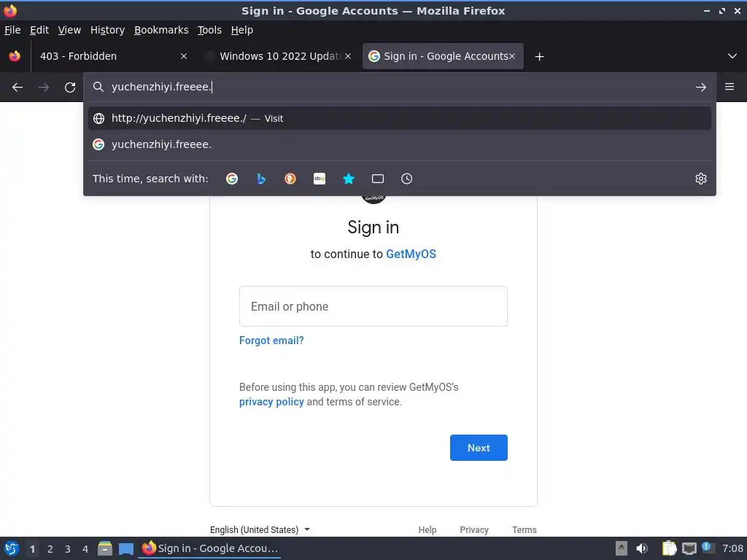Click the blue Next button
This screenshot has height=560, width=747.
pyautogui.click(x=479, y=448)
